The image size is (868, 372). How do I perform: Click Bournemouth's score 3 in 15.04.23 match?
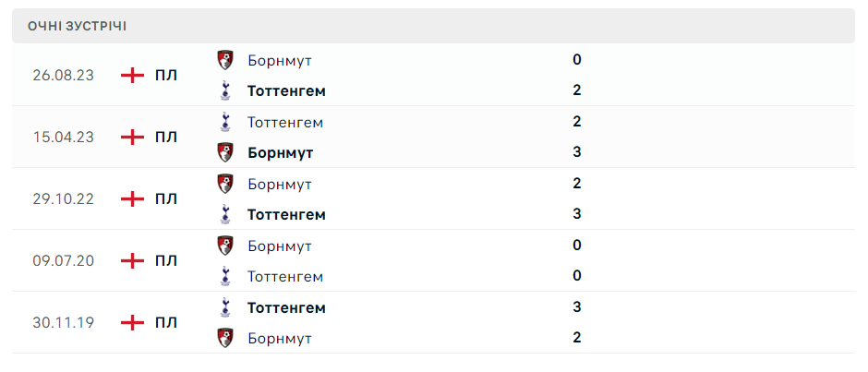click(576, 152)
